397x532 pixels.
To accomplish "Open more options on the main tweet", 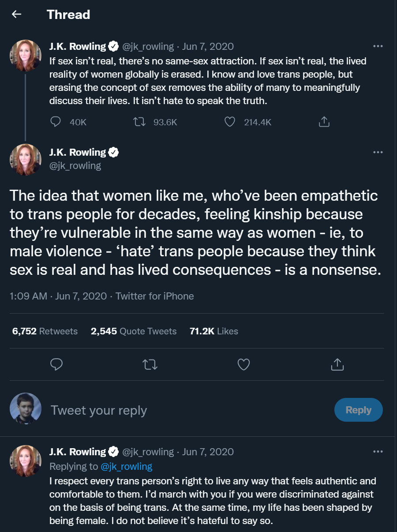I will pyautogui.click(x=378, y=152).
